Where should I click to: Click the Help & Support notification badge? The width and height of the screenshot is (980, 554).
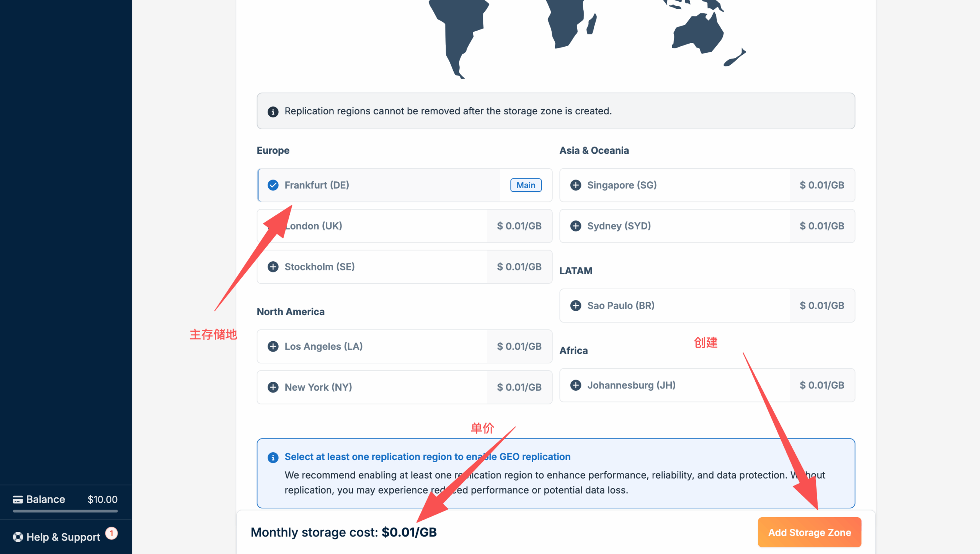pyautogui.click(x=111, y=533)
